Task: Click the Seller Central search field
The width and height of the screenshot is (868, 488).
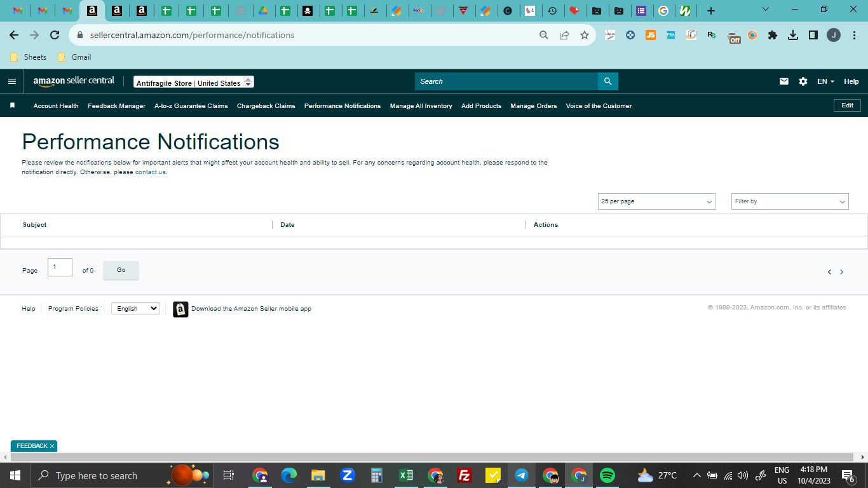Action: (506, 81)
